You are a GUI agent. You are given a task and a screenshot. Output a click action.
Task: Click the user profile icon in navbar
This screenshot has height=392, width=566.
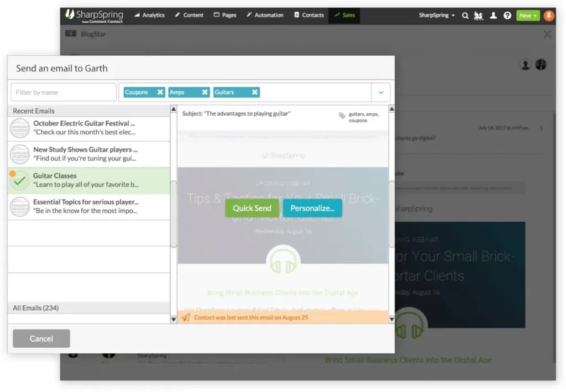click(493, 15)
